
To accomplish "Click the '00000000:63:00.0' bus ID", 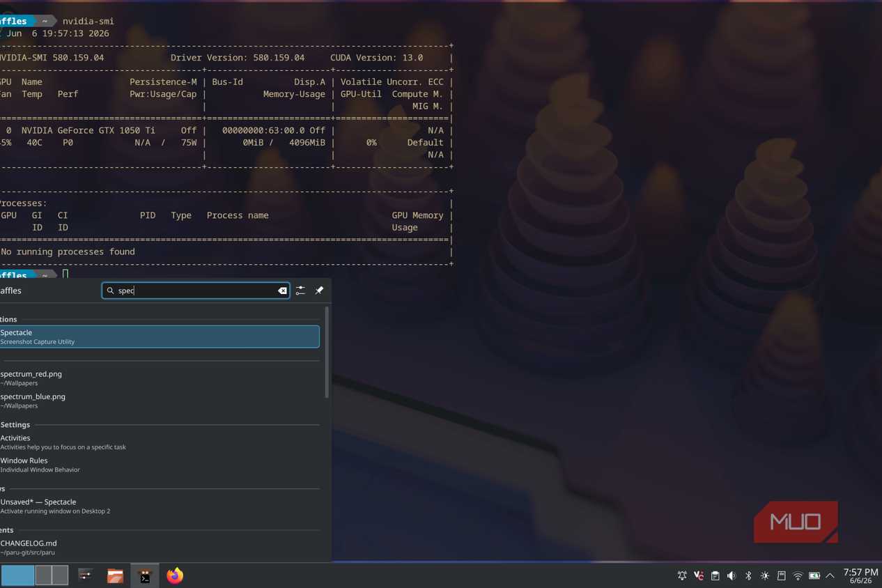I will (x=263, y=130).
